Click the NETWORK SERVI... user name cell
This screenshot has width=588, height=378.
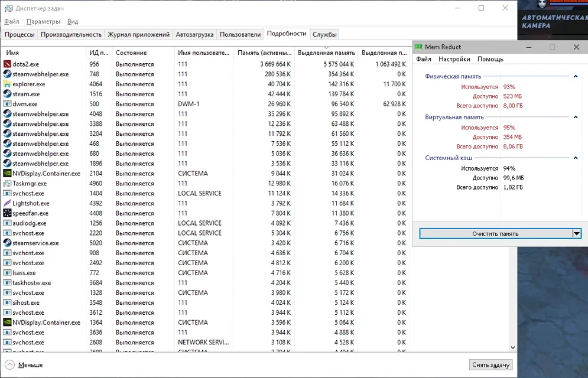203,342
